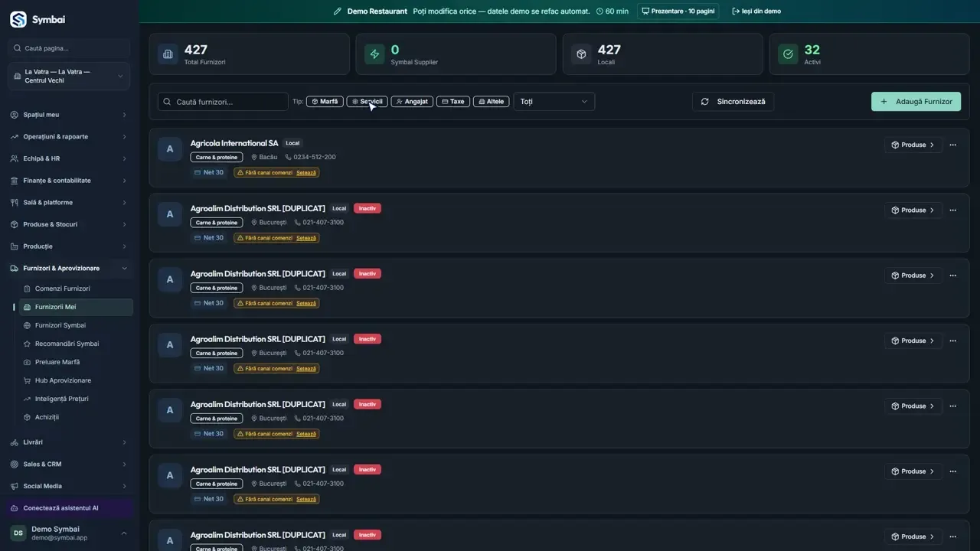This screenshot has height=551, width=980.
Task: Click Setează link for Agricola International SA
Action: tap(306, 173)
